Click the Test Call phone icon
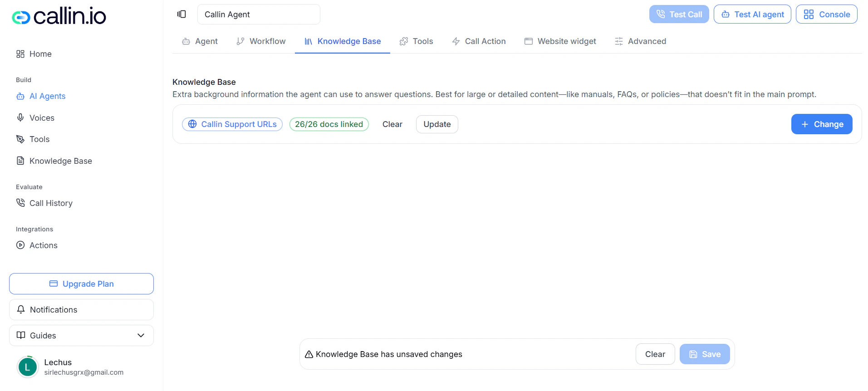This screenshot has height=391, width=868. click(x=661, y=14)
